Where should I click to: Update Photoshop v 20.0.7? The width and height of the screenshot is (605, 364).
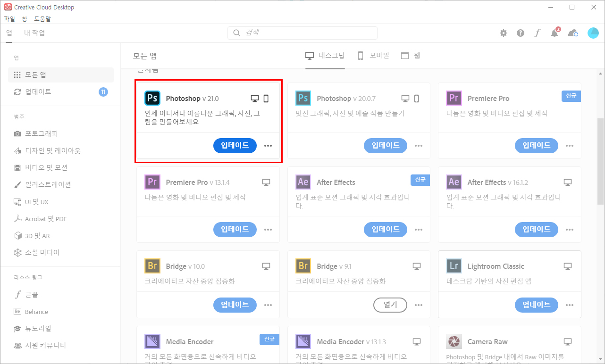point(386,146)
